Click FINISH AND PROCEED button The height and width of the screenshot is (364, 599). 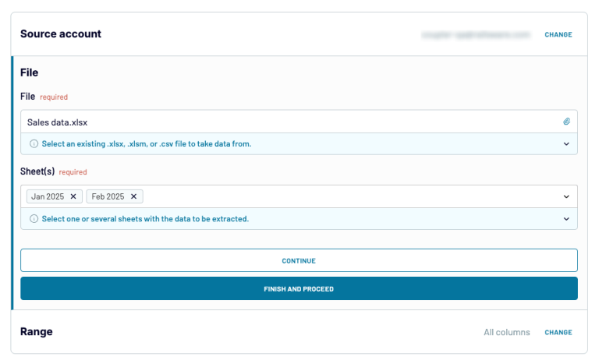click(299, 289)
